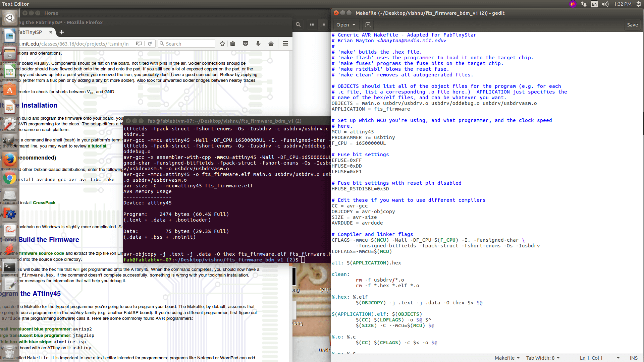Reload the FabTinyISP page in Firefox
Viewport: 644px width, 362px height.
coord(150,44)
